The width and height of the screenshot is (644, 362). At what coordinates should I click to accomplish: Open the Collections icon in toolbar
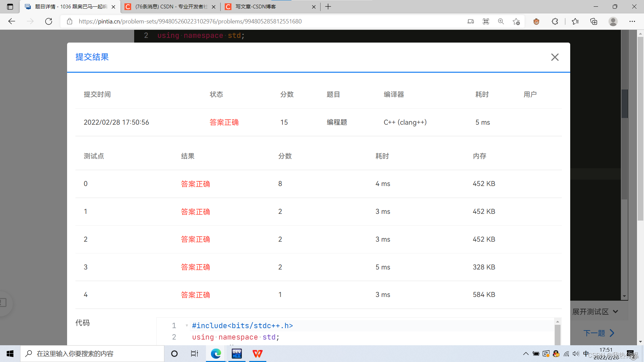coord(593,21)
